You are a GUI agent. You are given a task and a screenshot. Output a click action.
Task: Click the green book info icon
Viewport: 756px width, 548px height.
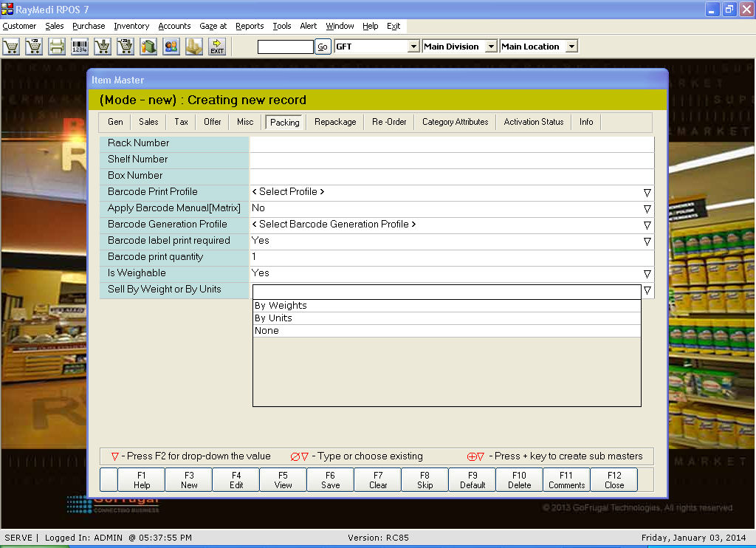(x=148, y=47)
